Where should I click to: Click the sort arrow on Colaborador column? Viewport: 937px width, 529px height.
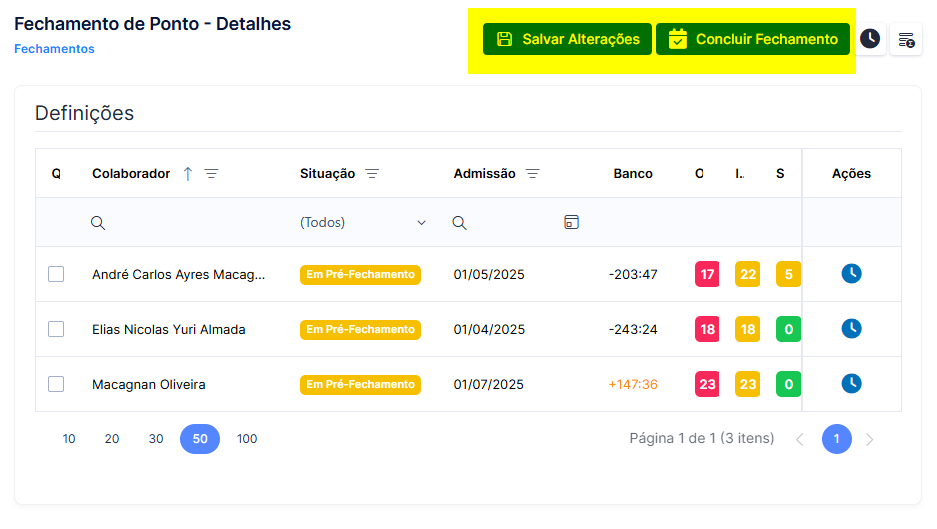(188, 173)
